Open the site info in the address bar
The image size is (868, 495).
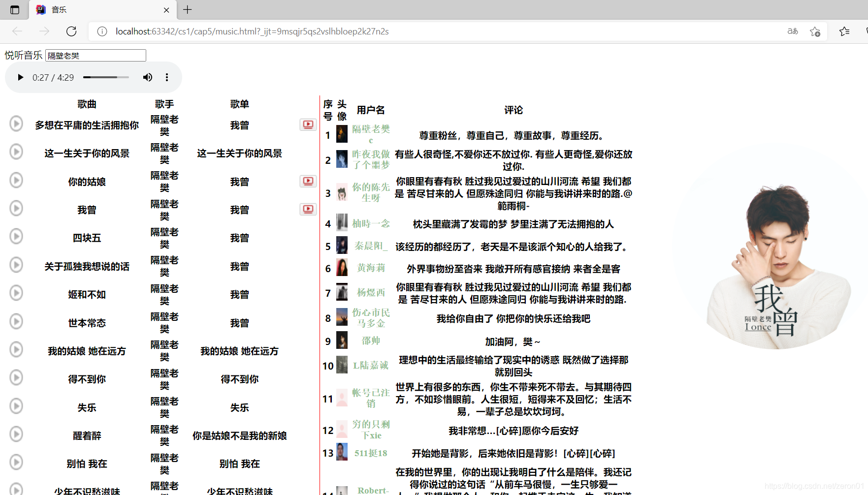102,31
